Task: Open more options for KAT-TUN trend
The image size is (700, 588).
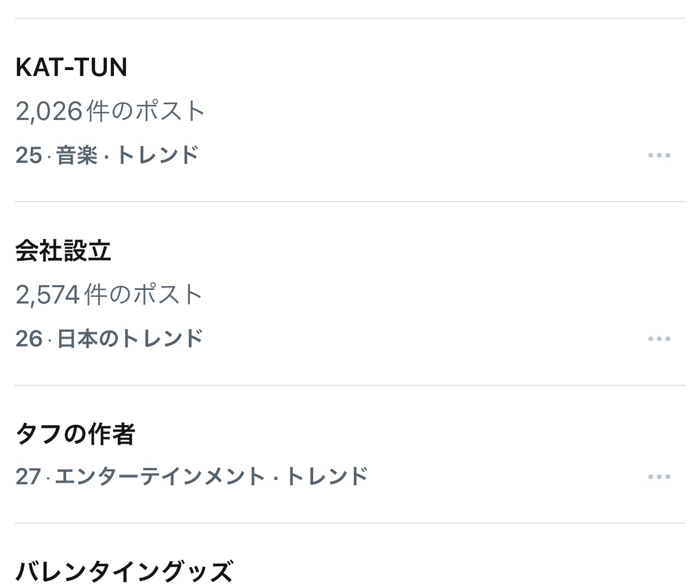Action: (659, 155)
